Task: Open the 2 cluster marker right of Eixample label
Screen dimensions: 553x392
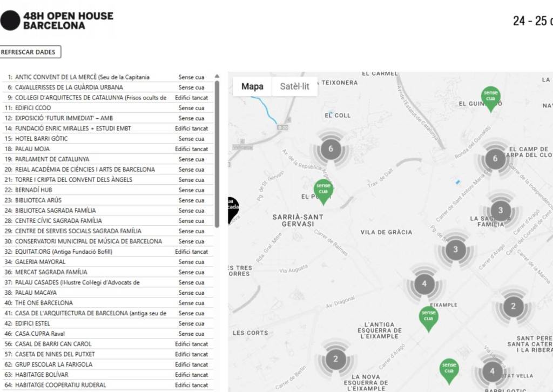Action: point(513,306)
